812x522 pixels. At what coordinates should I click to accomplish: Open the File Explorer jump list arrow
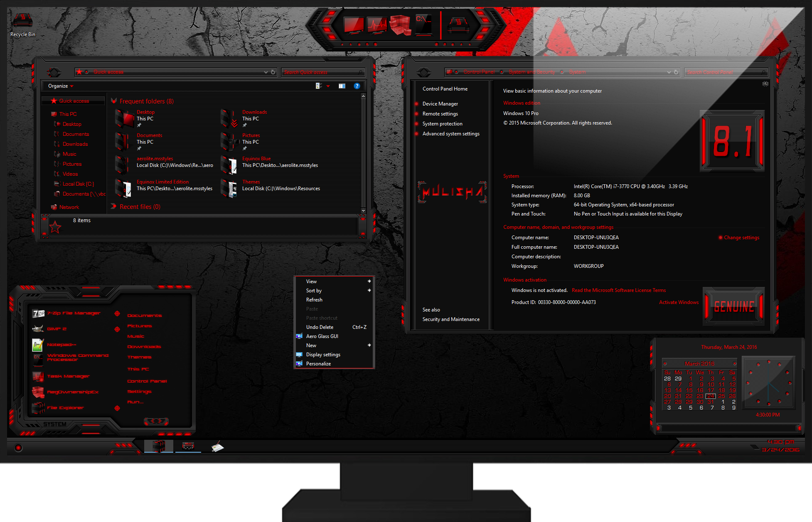click(x=117, y=408)
